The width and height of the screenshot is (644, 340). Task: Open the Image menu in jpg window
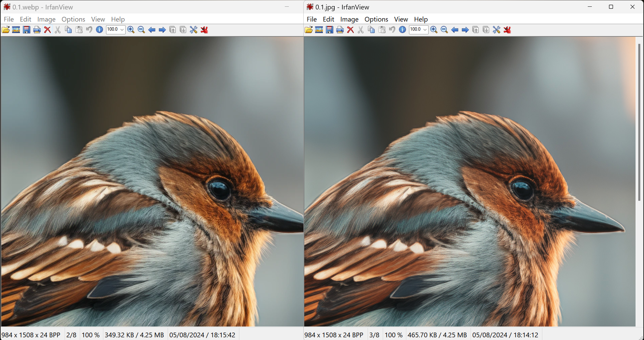(349, 19)
